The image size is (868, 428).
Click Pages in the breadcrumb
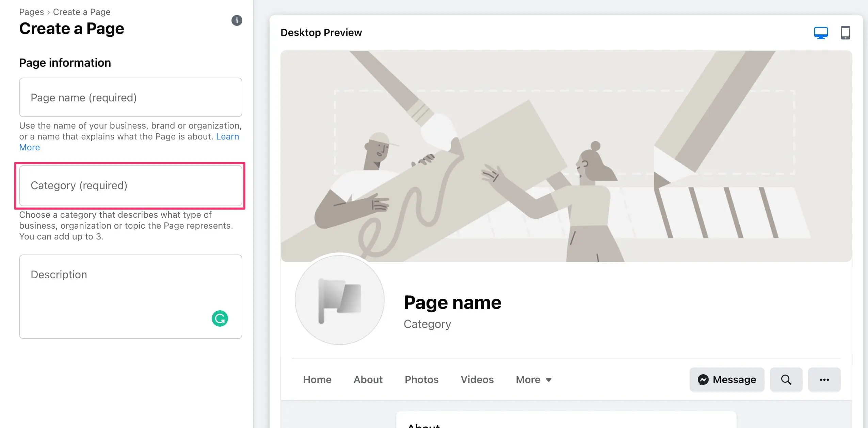(31, 12)
